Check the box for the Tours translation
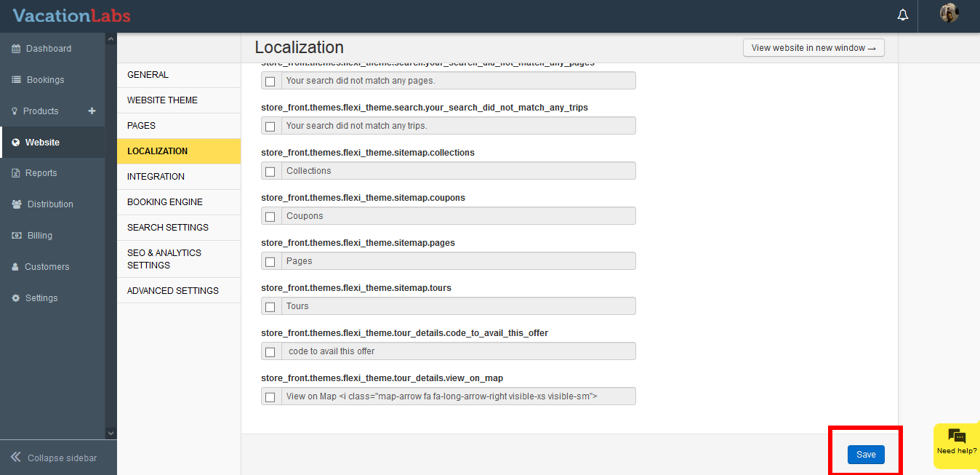Image resolution: width=980 pixels, height=475 pixels. click(x=270, y=307)
